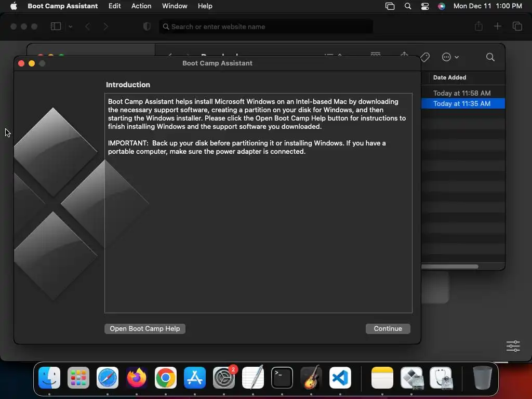Image resolution: width=532 pixels, height=399 pixels.
Task: Open Firefox from the Dock
Action: [137, 378]
